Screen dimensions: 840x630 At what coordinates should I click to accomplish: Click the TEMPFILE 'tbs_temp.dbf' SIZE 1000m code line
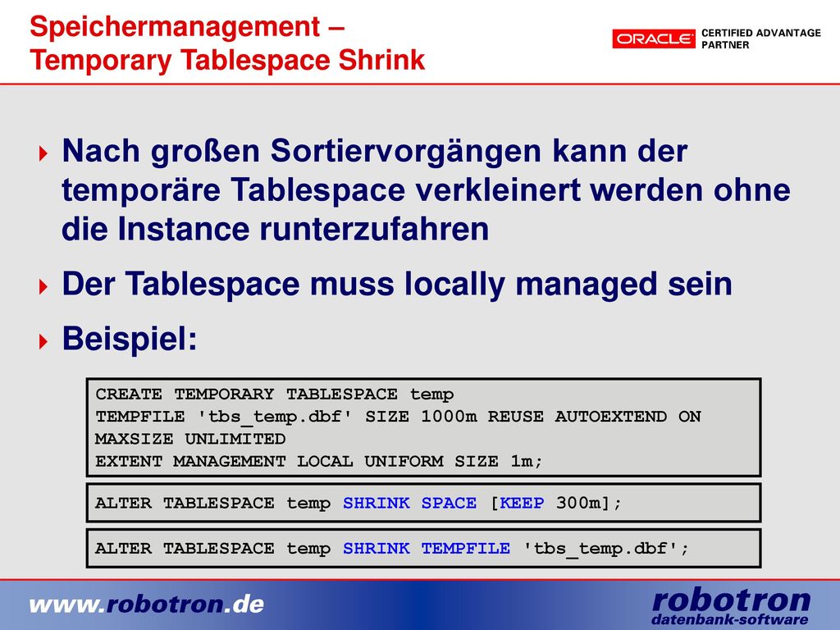click(x=398, y=417)
